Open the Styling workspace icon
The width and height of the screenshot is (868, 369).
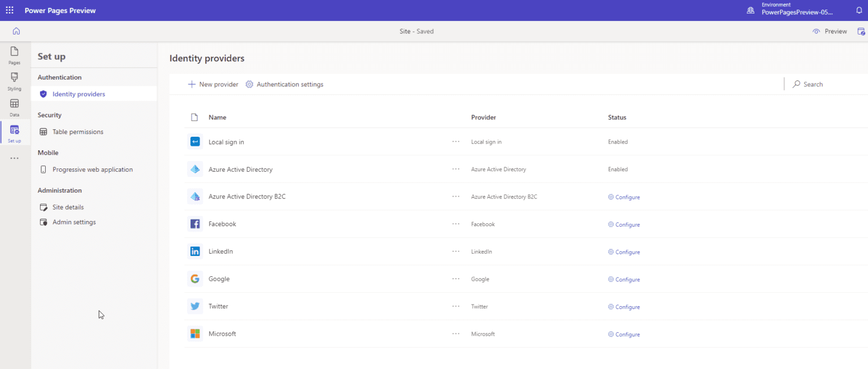tap(14, 81)
